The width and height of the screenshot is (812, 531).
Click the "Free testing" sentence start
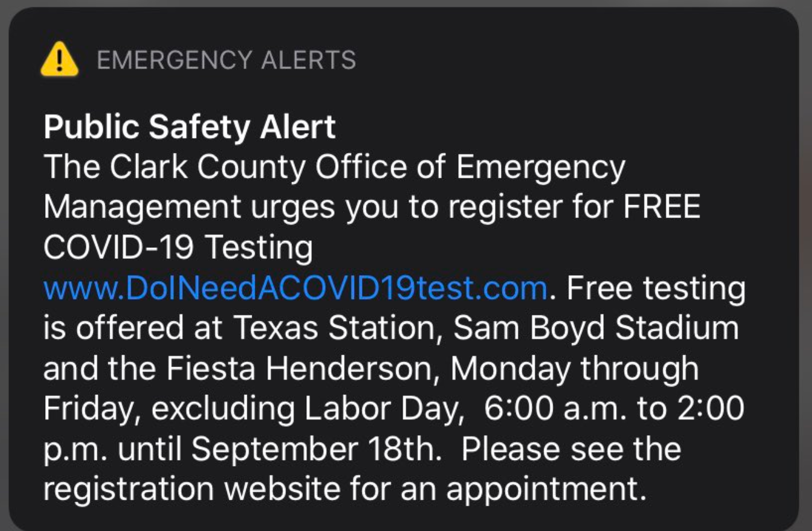pyautogui.click(x=655, y=288)
